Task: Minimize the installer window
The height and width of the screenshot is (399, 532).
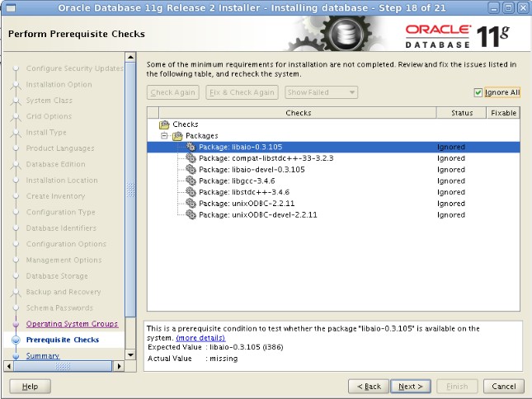Action: pyautogui.click(x=494, y=7)
